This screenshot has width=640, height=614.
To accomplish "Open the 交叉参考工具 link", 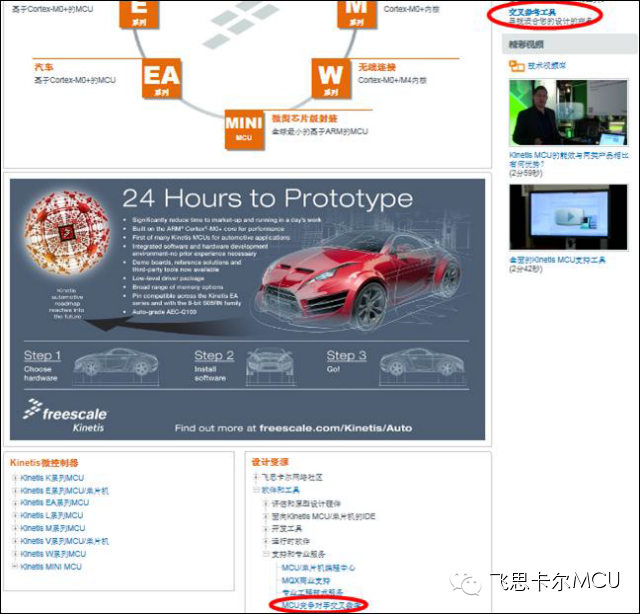I will [x=532, y=12].
